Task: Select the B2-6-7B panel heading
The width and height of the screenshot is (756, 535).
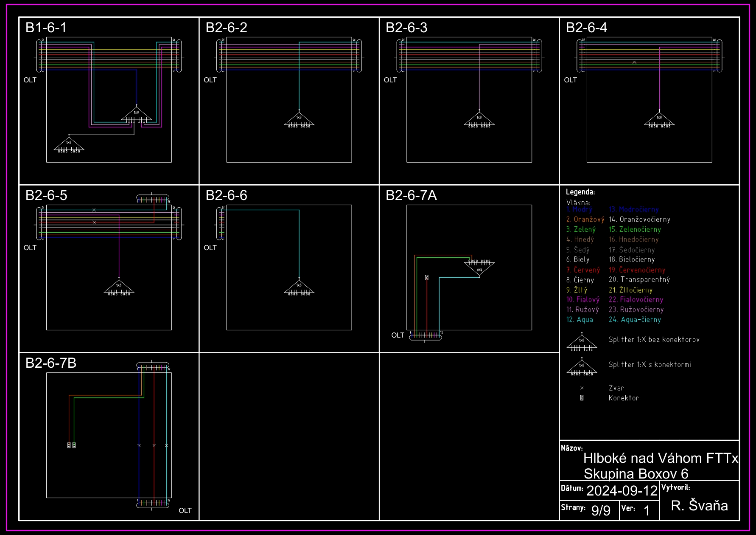Action: click(x=51, y=363)
